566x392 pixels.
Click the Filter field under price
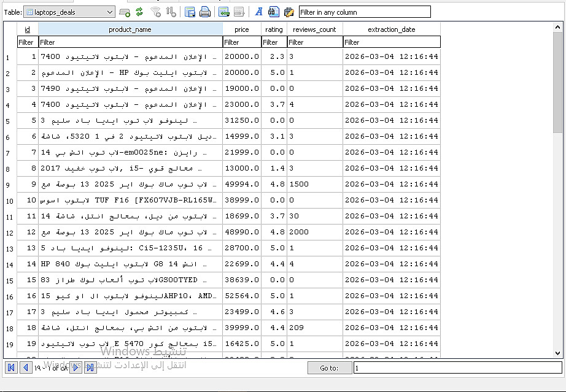tap(242, 42)
